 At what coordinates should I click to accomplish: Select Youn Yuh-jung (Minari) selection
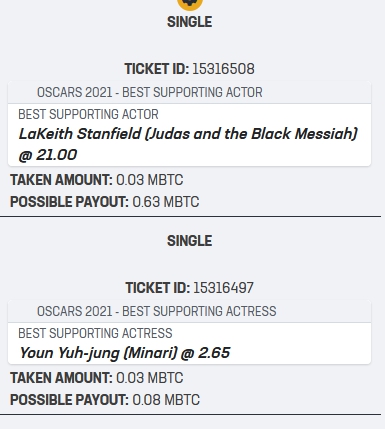(98, 353)
